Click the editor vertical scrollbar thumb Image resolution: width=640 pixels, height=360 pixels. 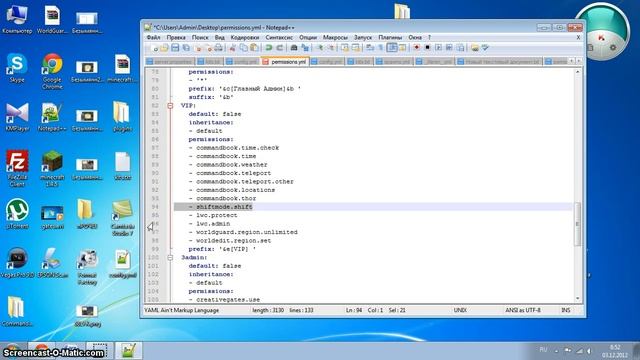click(578, 224)
